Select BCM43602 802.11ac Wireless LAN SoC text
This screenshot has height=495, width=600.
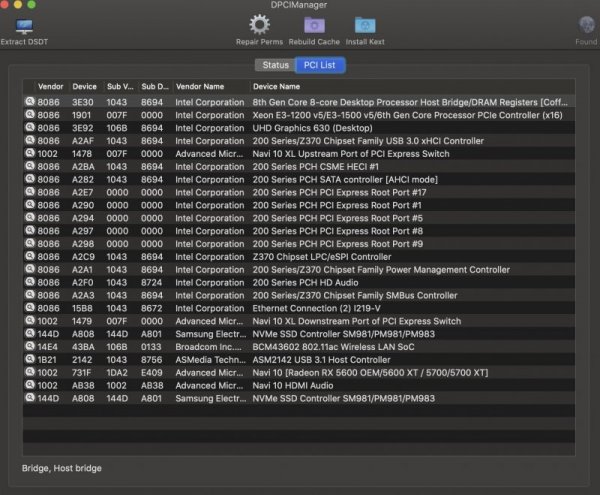coord(333,347)
